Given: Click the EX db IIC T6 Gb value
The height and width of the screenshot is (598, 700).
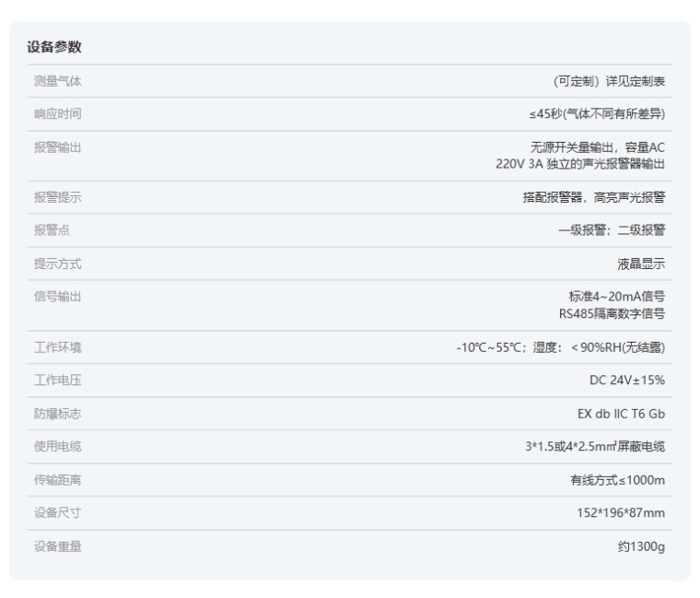Looking at the screenshot, I should 621,414.
